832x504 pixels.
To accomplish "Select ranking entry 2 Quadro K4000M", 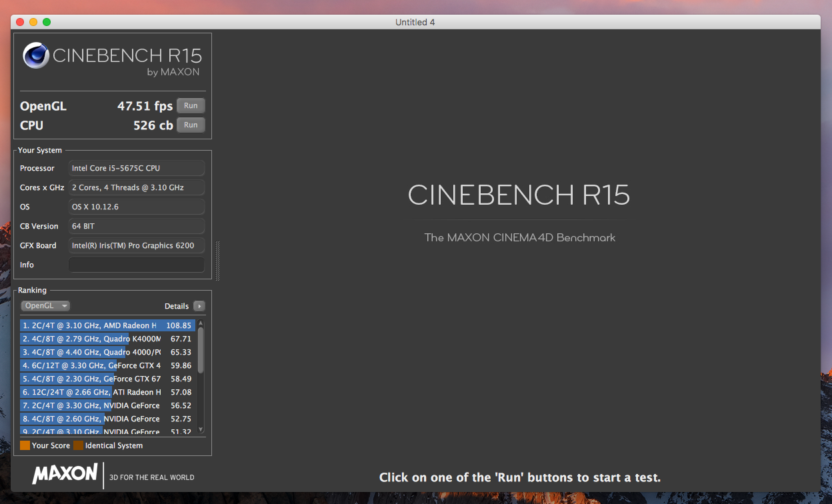I will coord(107,339).
